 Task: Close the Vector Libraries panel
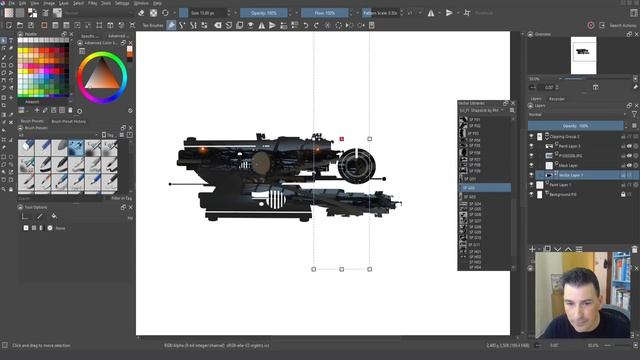pyautogui.click(x=513, y=103)
